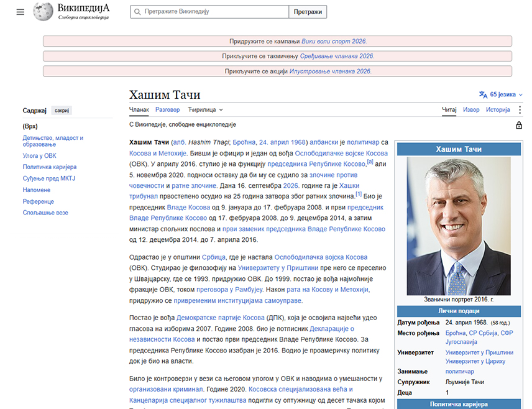Open the Сређивање чланака 2026 link
Image resolution: width=532 pixels, height=409 pixels.
(x=337, y=56)
